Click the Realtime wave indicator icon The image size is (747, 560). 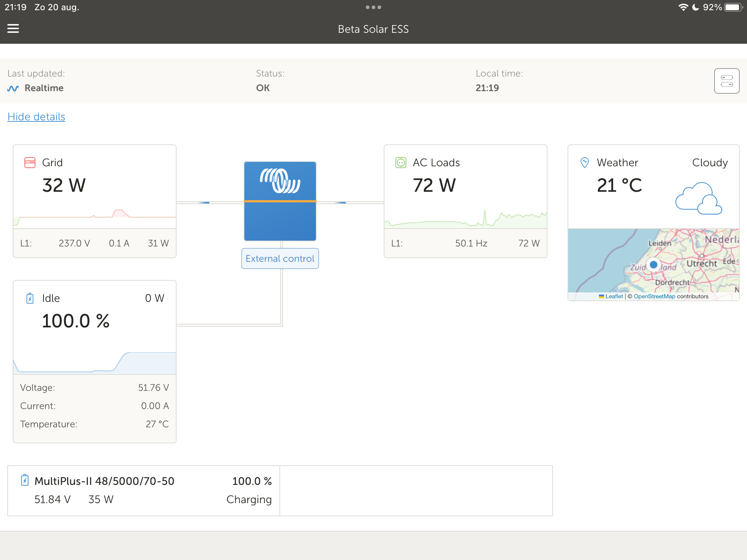tap(13, 89)
